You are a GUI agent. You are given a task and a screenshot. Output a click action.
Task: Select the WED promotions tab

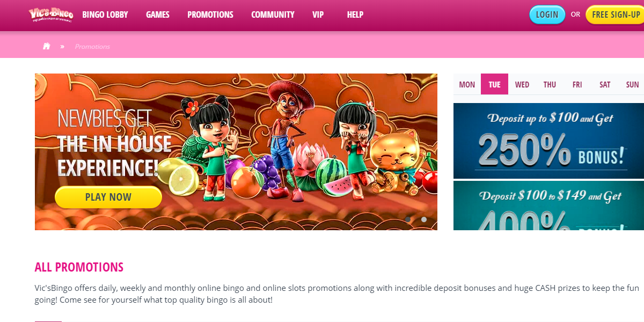[x=522, y=84]
